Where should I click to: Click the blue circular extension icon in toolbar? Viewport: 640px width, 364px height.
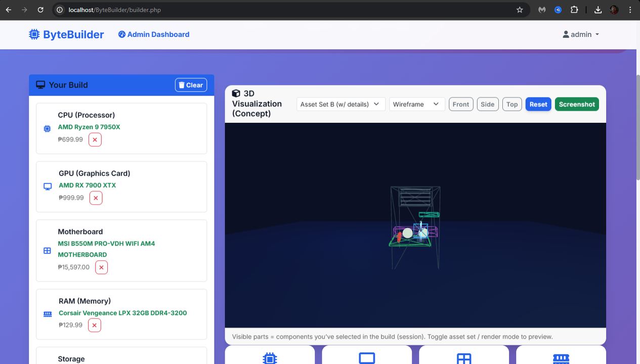click(558, 10)
